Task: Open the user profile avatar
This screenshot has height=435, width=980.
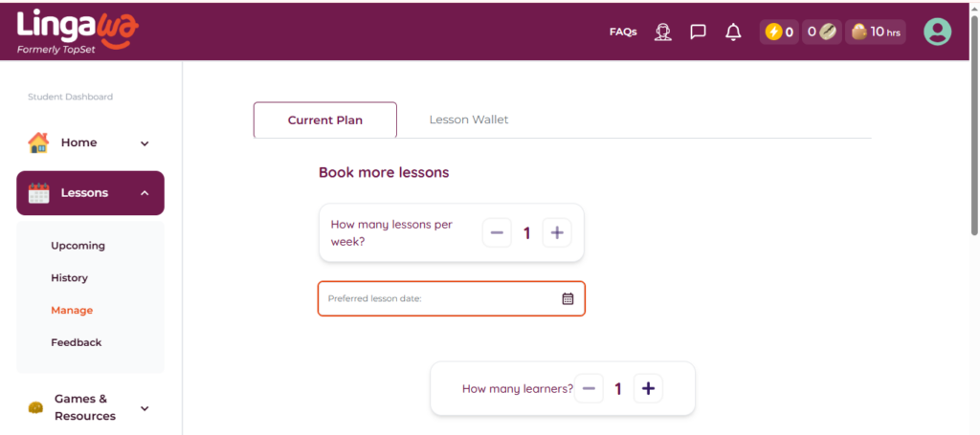Action: tap(937, 32)
